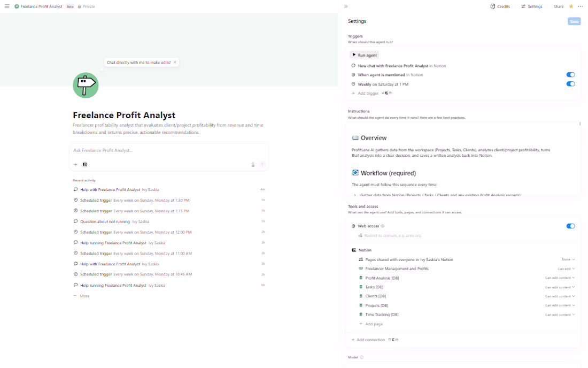This screenshot has height=368, width=588.
Task: Disable the agent mentioned trigger toggle
Action: pos(570,75)
